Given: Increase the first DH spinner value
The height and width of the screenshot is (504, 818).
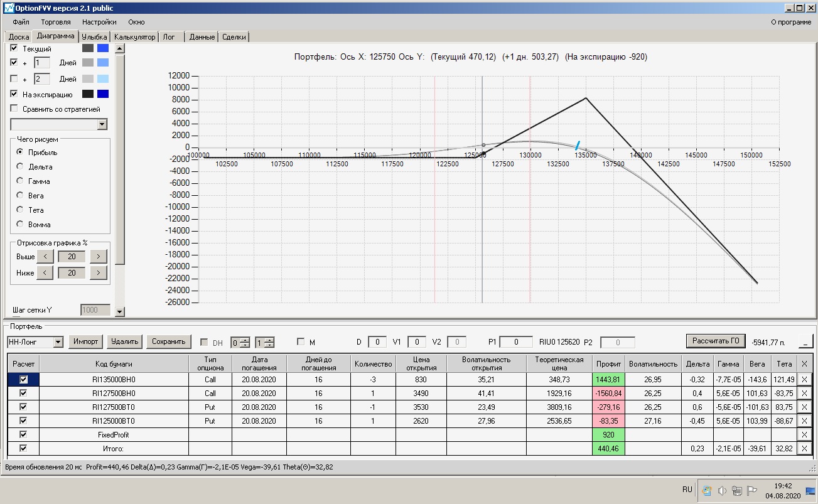Looking at the screenshot, I should click(x=245, y=340).
